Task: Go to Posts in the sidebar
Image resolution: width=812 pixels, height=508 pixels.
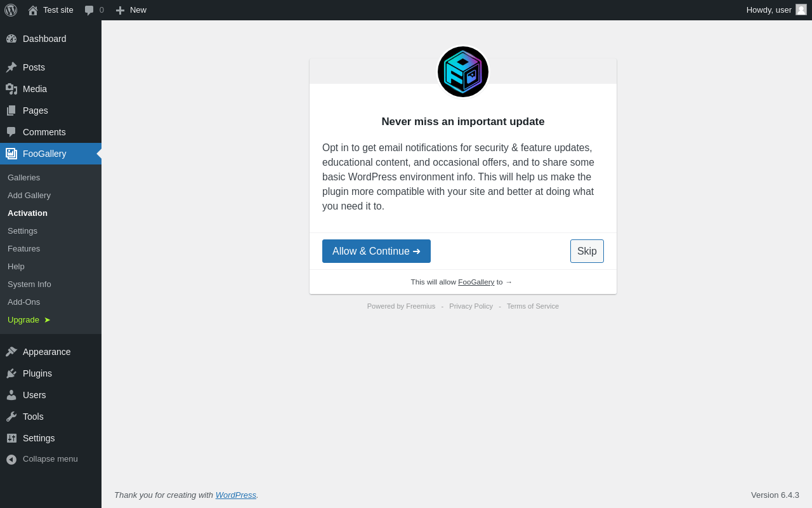Action: (x=51, y=67)
